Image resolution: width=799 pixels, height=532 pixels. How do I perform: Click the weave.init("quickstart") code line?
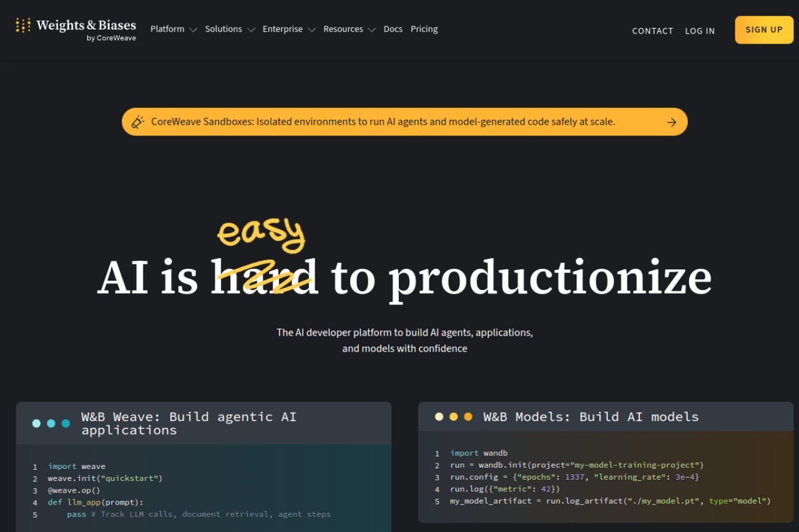point(105,478)
